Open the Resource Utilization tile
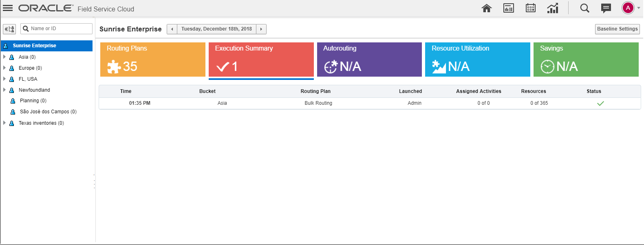Screen dimensions: 644x245 click(x=478, y=60)
